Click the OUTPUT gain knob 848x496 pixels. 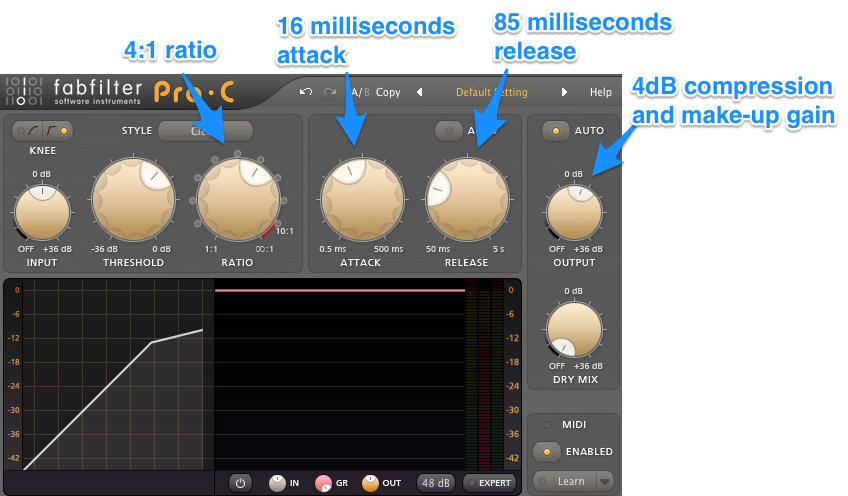click(574, 212)
